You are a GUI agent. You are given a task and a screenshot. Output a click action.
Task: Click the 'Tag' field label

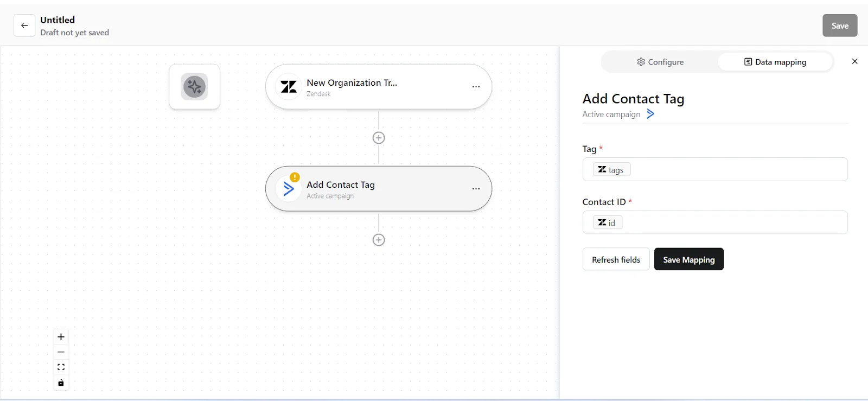coord(589,149)
